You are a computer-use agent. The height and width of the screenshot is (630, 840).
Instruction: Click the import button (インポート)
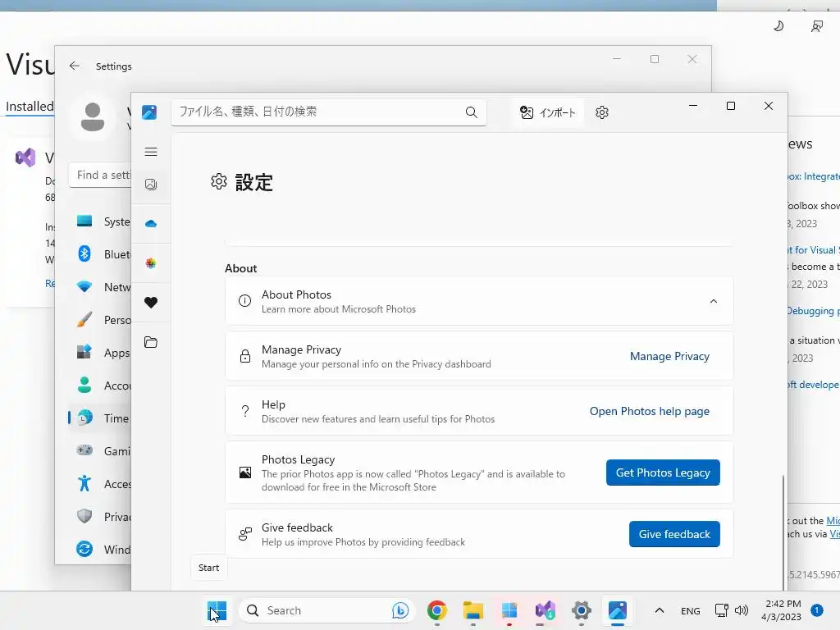click(547, 112)
